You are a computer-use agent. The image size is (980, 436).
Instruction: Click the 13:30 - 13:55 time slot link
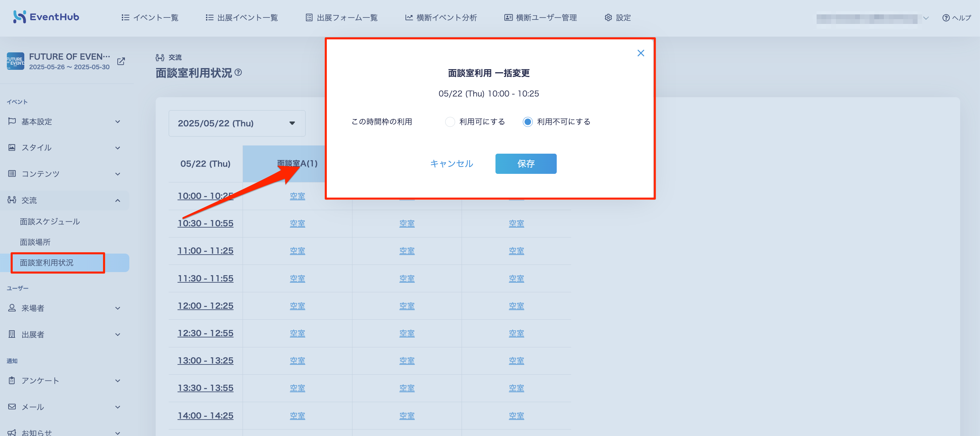click(205, 388)
